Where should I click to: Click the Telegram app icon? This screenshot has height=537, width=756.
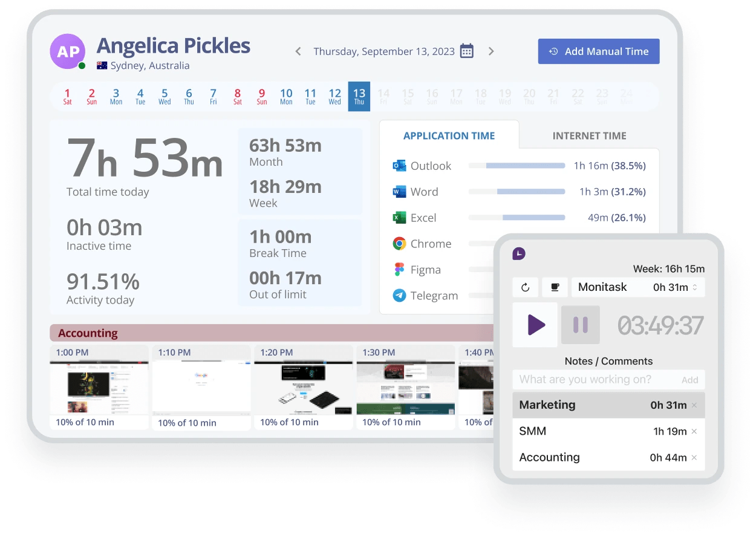coord(399,296)
